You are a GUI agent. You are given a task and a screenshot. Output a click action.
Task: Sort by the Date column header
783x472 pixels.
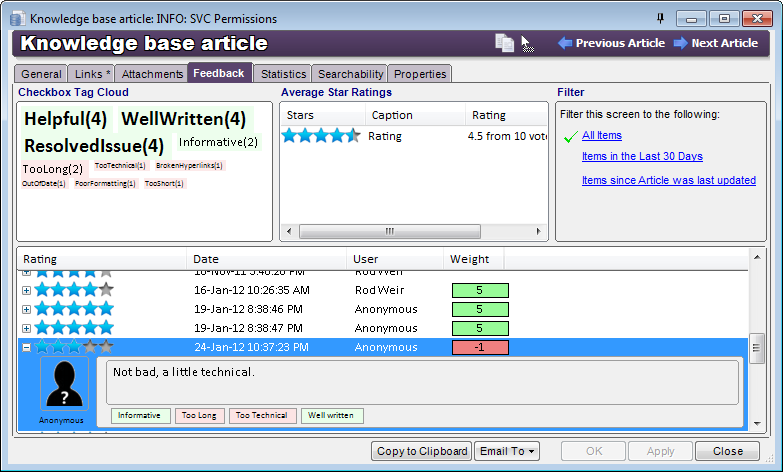pyautogui.click(x=267, y=259)
